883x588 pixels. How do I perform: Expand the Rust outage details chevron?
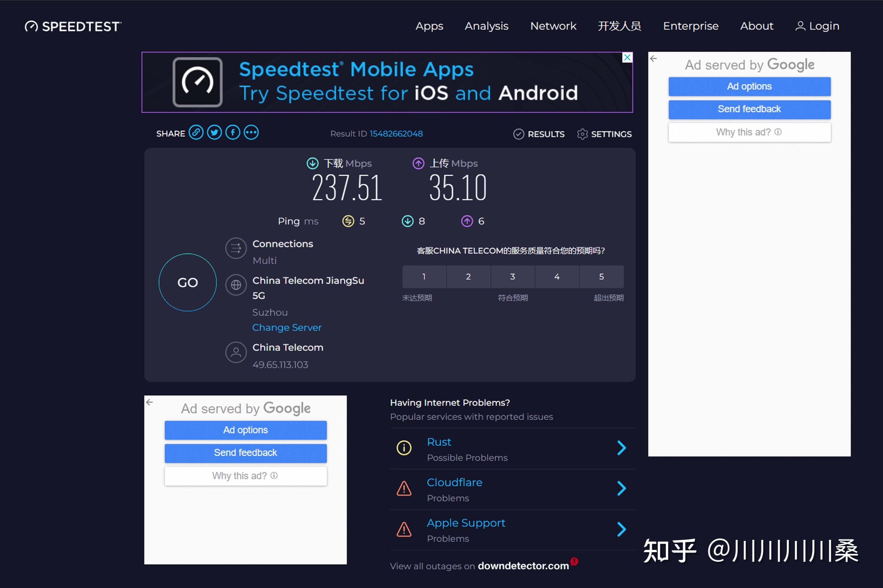[621, 448]
